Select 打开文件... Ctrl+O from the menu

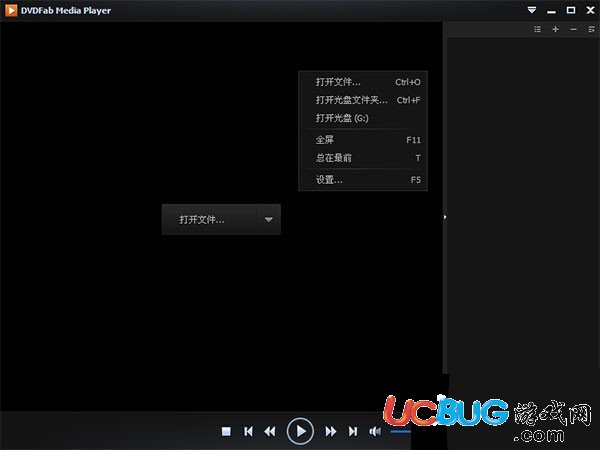[363, 82]
